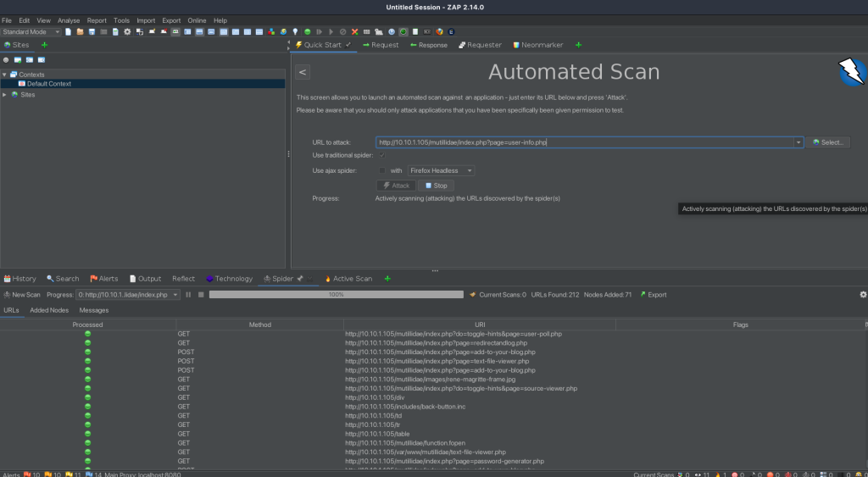The height and width of the screenshot is (477, 868).
Task: Open the Standard Mode dropdown
Action: 31,32
